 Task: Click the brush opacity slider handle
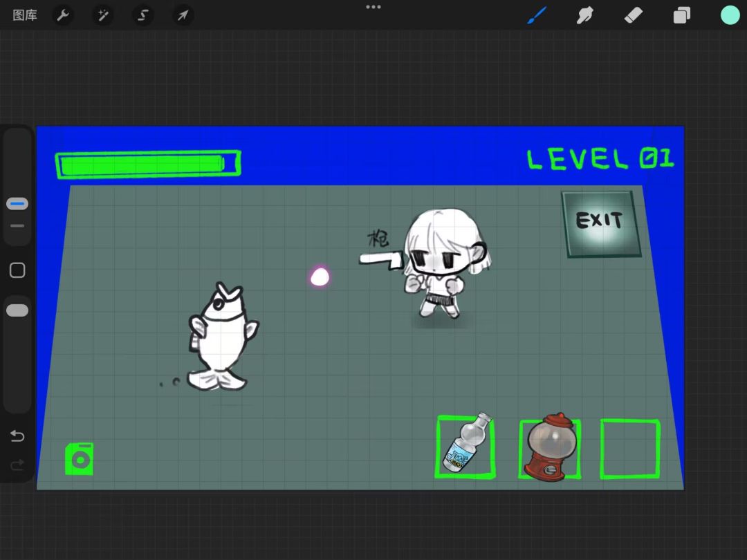[x=17, y=310]
